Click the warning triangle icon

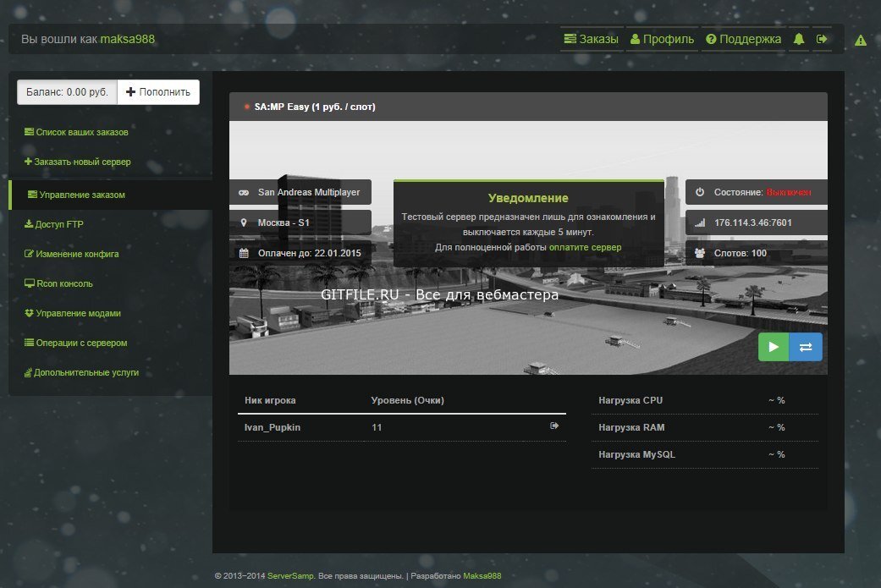pos(860,41)
